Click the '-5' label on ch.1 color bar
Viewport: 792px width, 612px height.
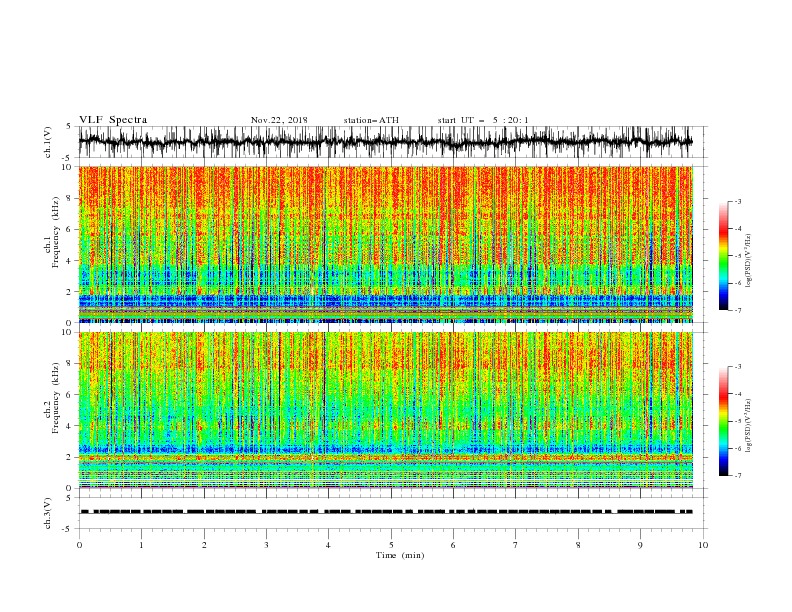click(737, 256)
